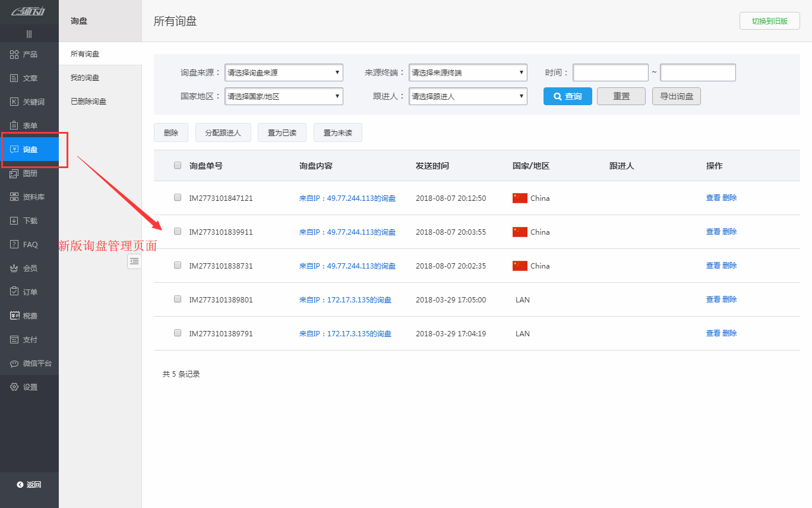Click the blue 查询 search button
Screen dimensions: 812x508
(x=567, y=96)
